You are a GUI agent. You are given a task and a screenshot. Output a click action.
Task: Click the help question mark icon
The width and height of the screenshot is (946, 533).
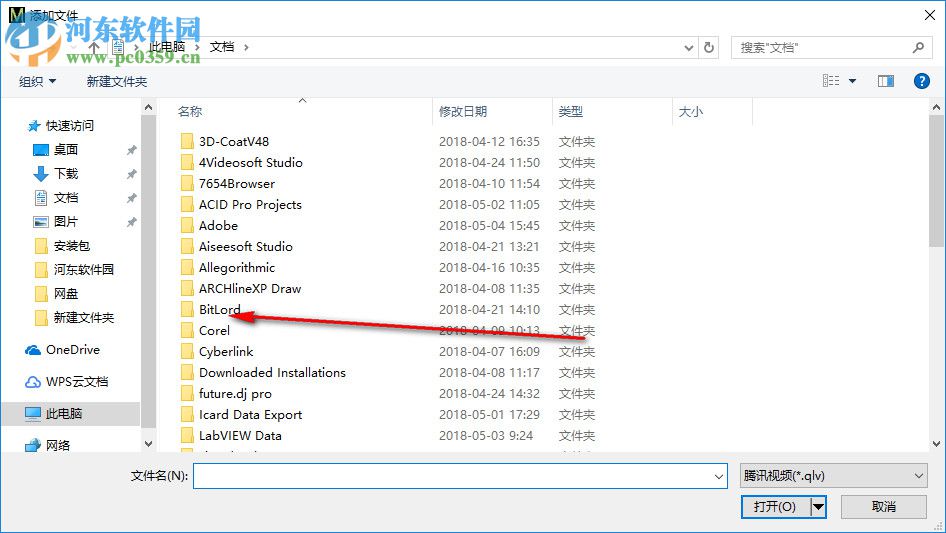point(921,81)
